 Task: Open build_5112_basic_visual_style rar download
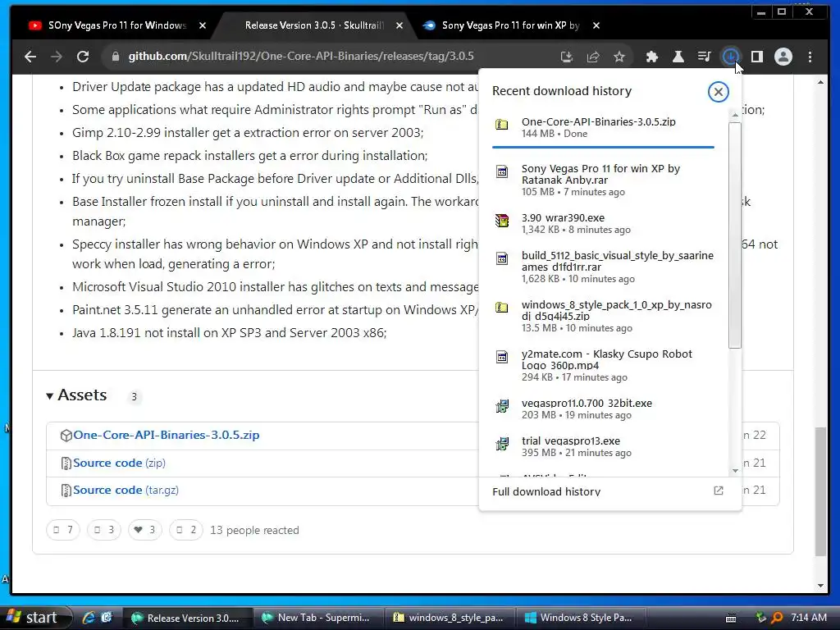click(603, 267)
